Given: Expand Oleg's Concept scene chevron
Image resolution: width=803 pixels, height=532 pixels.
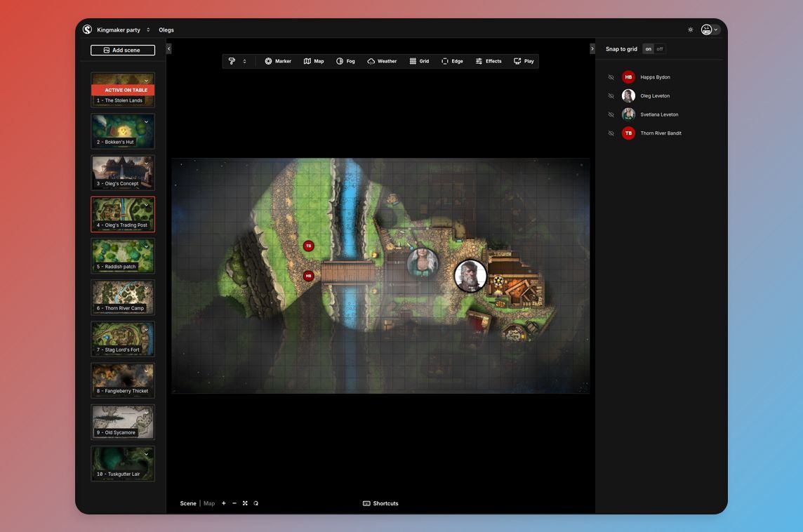Looking at the screenshot, I should [x=147, y=164].
